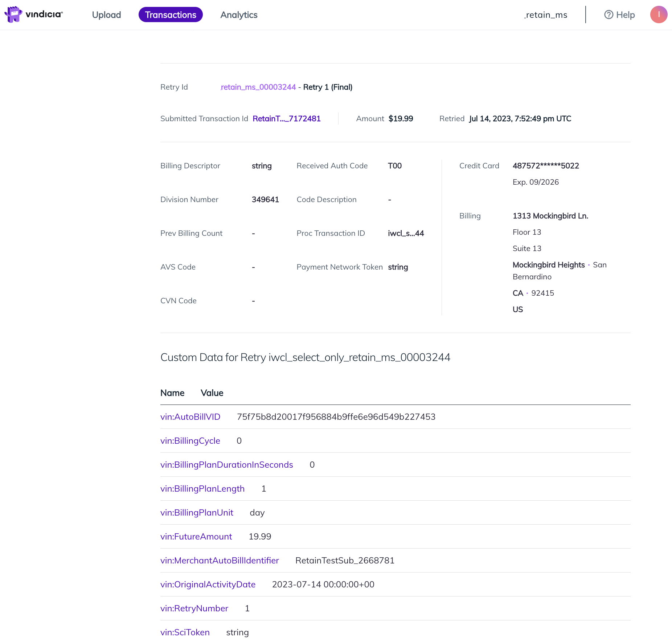672x640 pixels.
Task: Click the billing ZIP code 92415
Action: [x=542, y=293]
